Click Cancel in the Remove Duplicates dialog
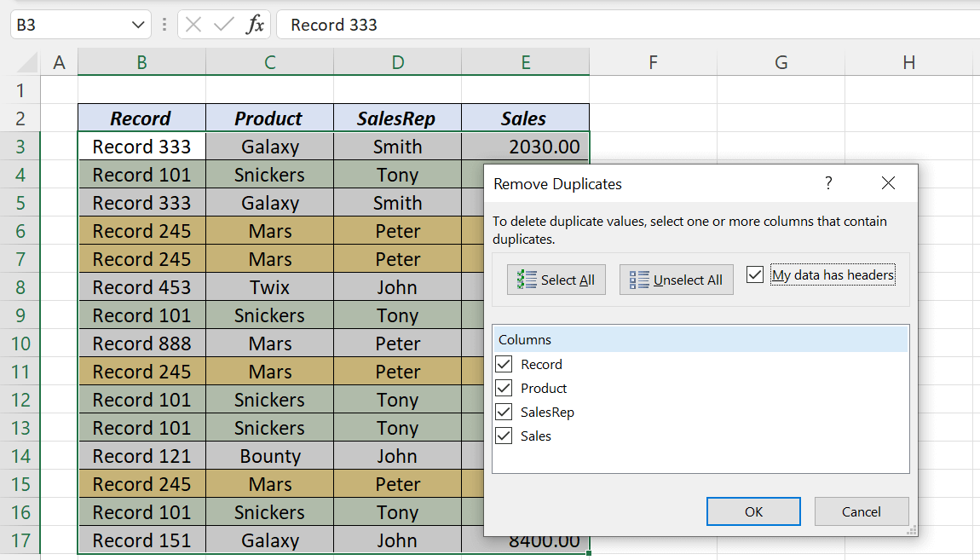 pos(861,511)
